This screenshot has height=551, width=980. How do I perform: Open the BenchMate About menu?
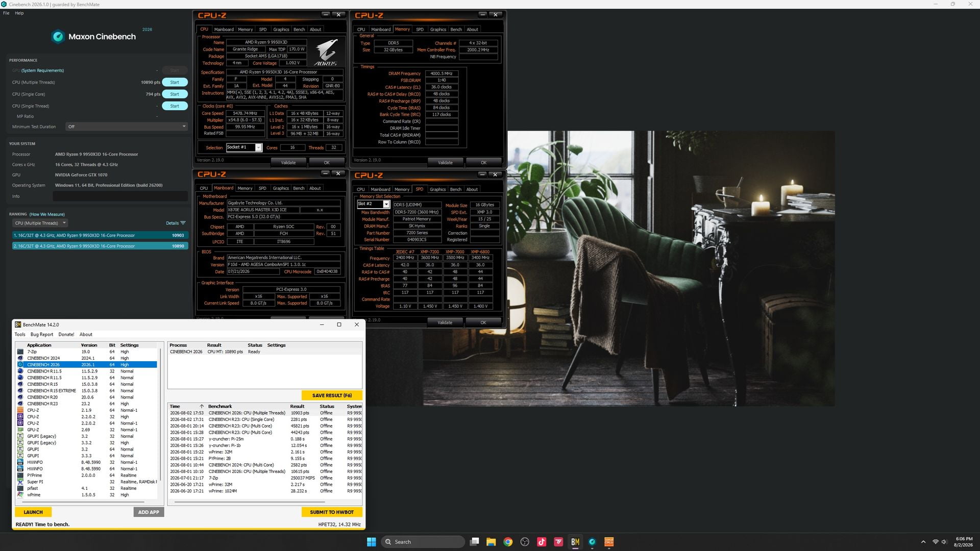click(86, 335)
